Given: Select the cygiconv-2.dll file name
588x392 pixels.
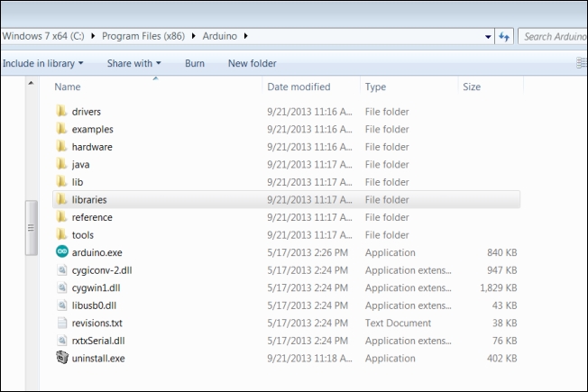Looking at the screenshot, I should point(102,270).
